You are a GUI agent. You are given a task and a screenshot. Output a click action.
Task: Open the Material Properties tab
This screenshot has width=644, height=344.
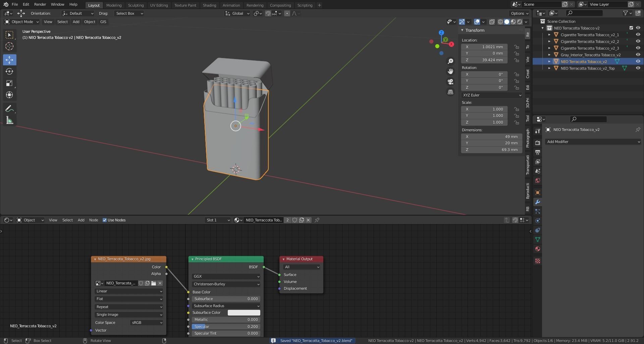(538, 249)
